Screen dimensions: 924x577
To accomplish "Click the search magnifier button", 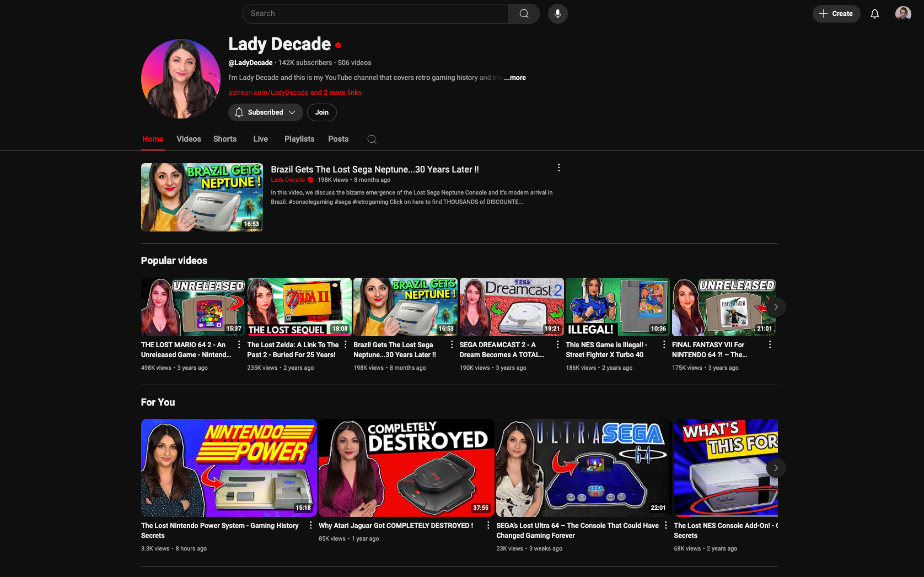I will [x=524, y=14].
